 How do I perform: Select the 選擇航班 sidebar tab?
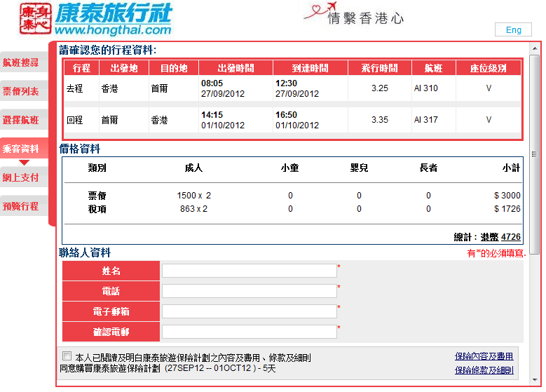click(x=21, y=120)
